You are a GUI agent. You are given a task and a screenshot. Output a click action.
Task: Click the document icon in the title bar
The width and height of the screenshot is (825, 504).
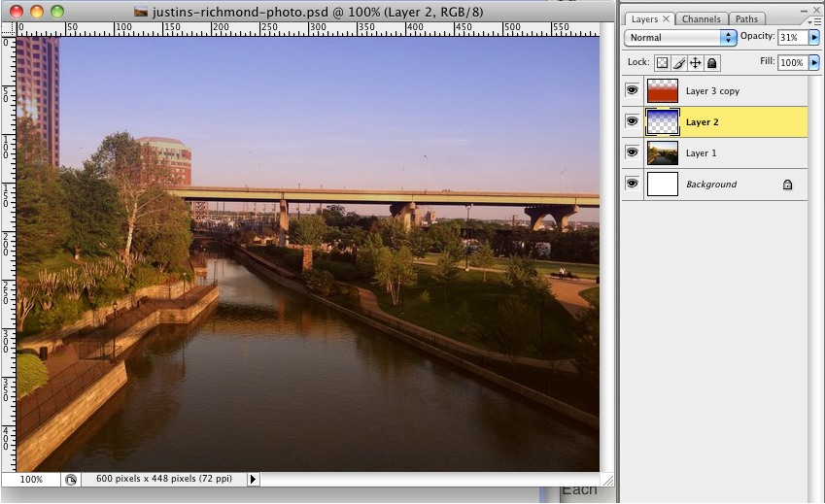(141, 12)
